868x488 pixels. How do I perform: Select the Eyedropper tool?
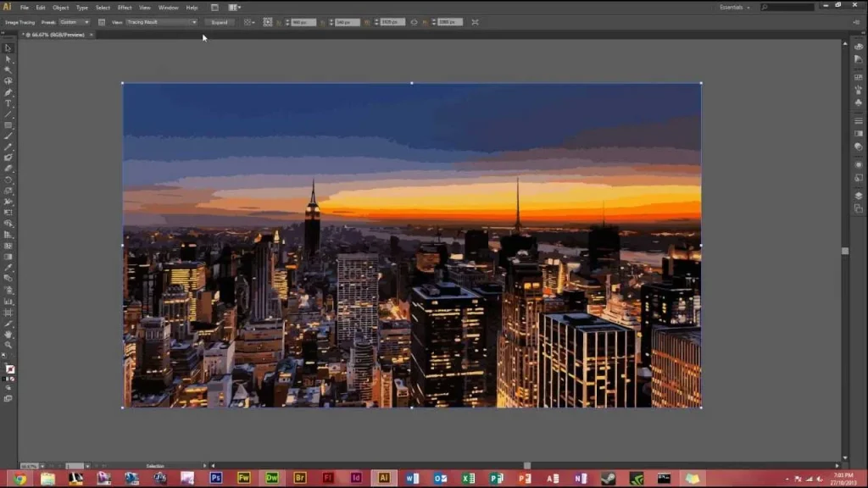pos(8,268)
